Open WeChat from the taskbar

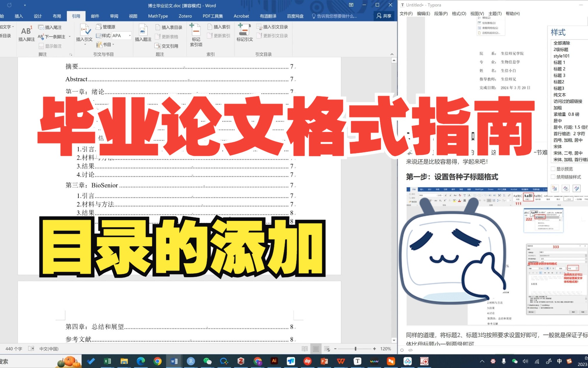(207, 361)
